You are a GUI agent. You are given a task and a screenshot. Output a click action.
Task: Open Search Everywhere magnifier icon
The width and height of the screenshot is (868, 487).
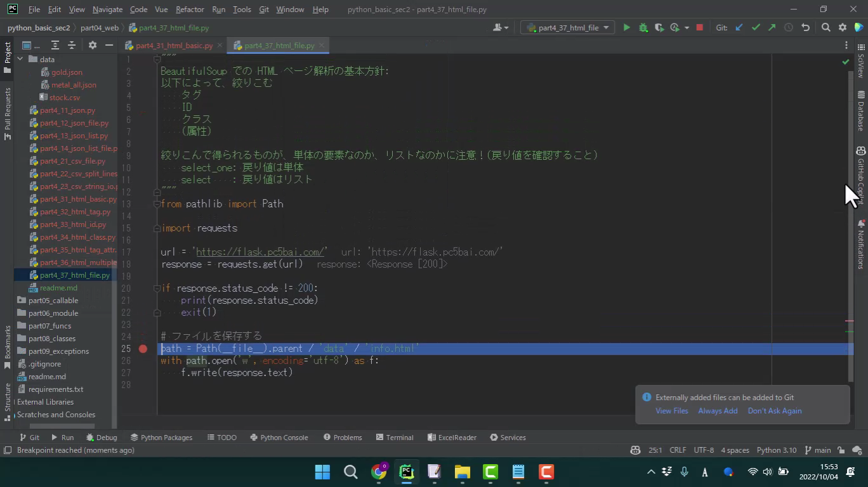coord(825,27)
